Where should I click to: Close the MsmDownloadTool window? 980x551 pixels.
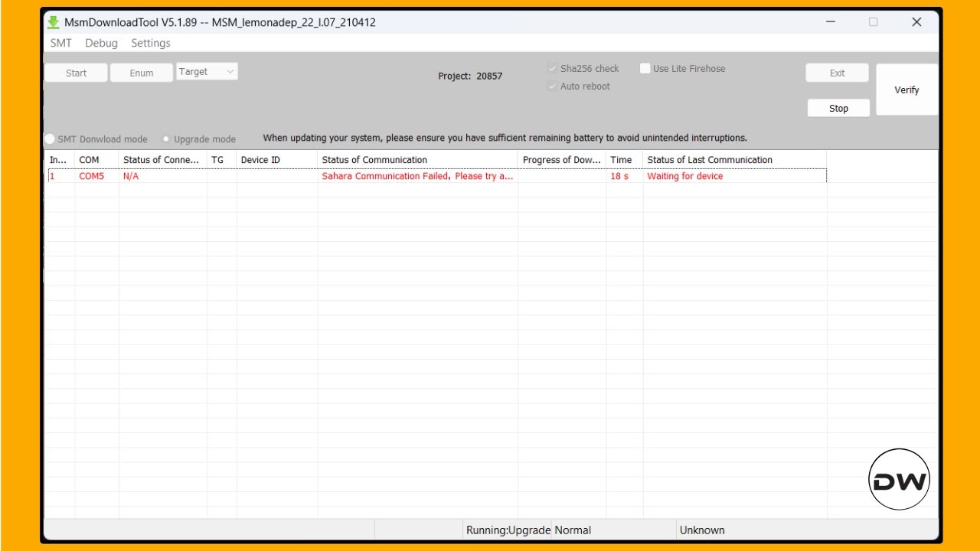pyautogui.click(x=916, y=22)
